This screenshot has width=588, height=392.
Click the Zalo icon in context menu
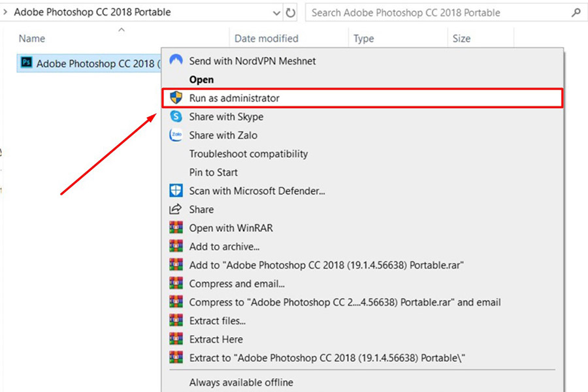click(x=176, y=135)
